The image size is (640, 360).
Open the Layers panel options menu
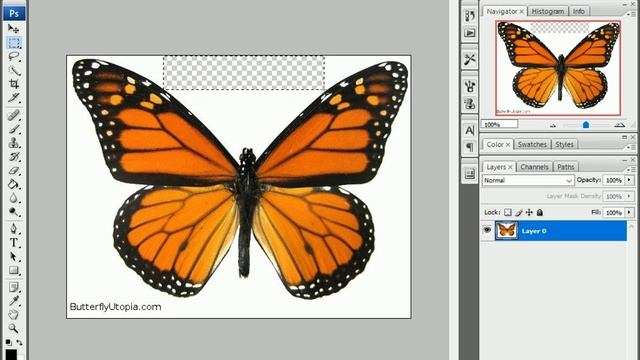[632, 169]
